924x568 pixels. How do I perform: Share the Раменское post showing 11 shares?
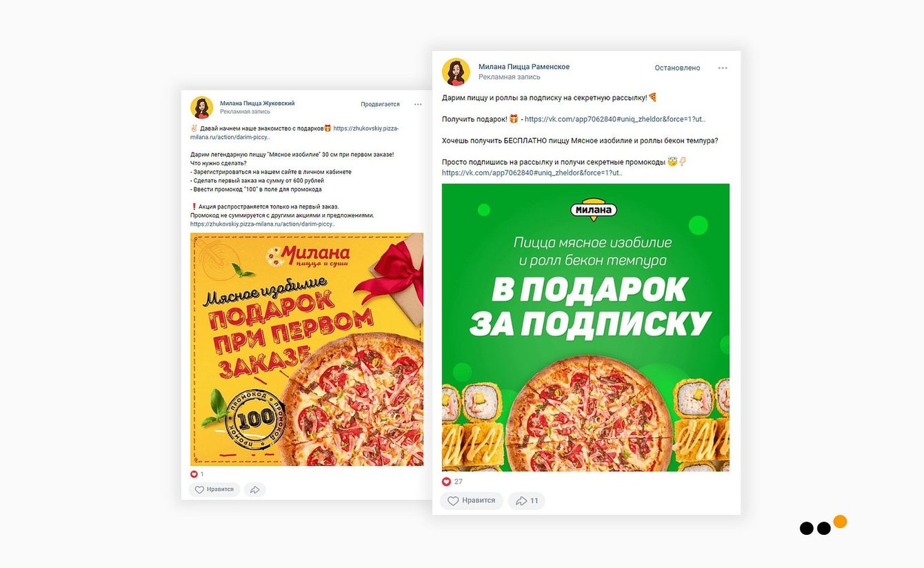coord(527,500)
